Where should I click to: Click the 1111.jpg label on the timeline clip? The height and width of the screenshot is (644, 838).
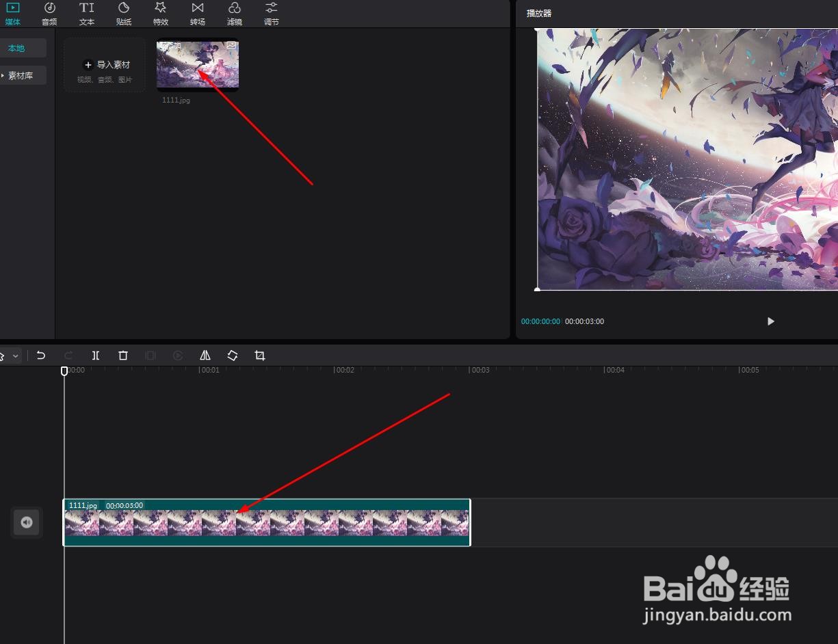click(83, 506)
